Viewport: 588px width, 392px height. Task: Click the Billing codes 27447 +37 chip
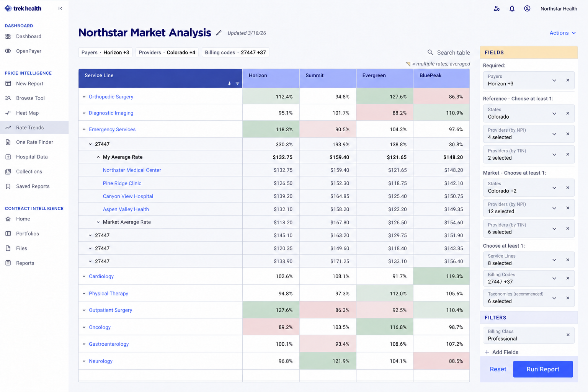(x=235, y=52)
